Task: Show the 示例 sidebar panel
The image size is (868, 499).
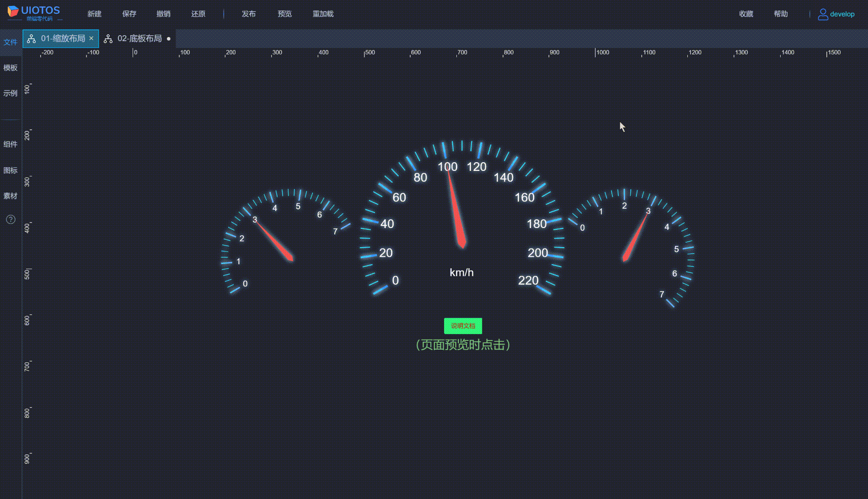Action: click(x=11, y=93)
